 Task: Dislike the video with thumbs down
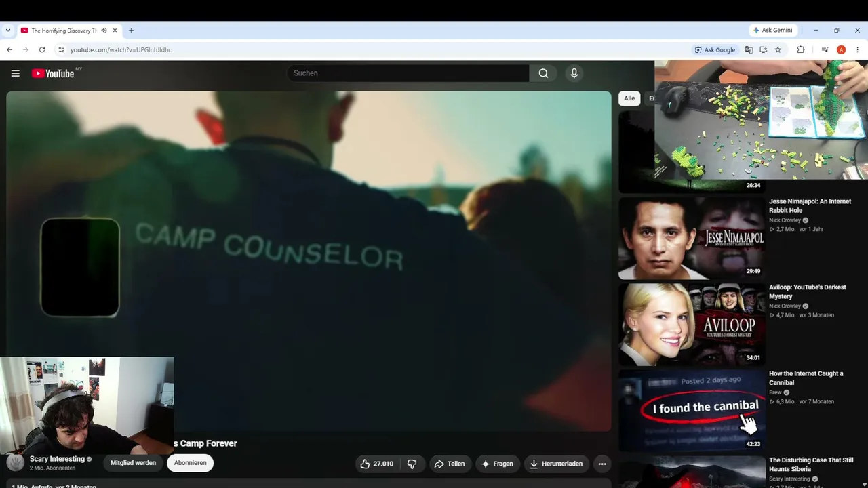point(412,464)
